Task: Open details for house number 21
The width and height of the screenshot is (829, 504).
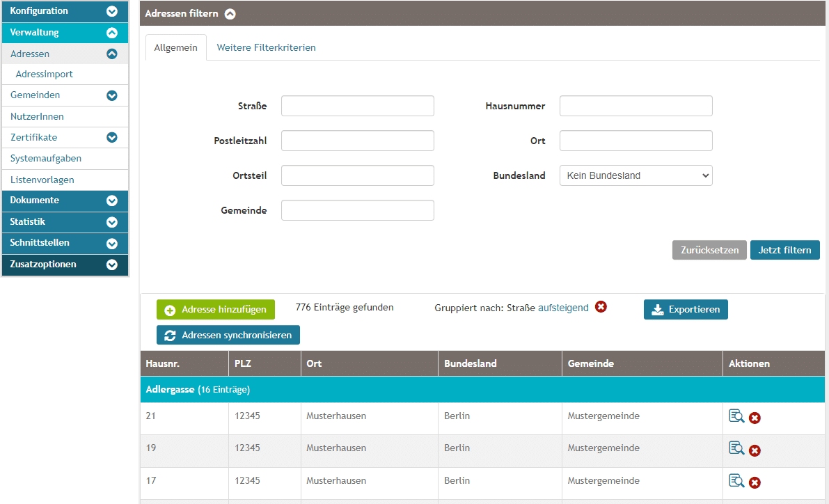Action: 736,416
